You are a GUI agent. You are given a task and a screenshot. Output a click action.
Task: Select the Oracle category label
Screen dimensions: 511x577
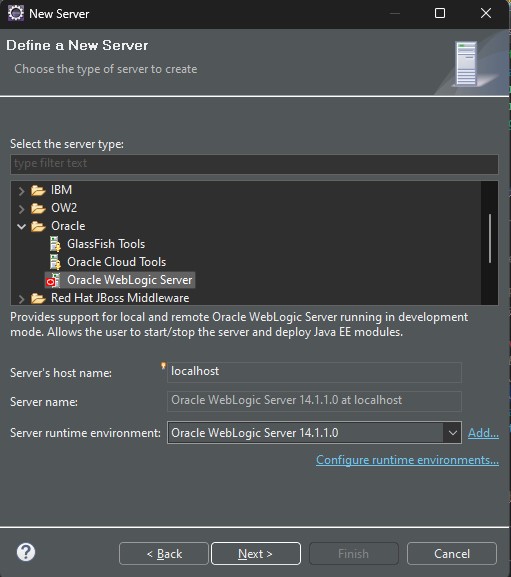[68, 226]
